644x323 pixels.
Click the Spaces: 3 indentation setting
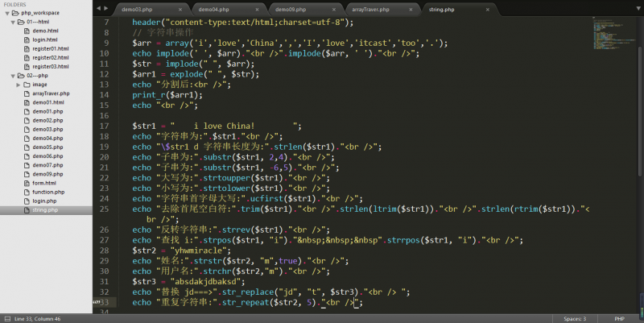point(574,318)
